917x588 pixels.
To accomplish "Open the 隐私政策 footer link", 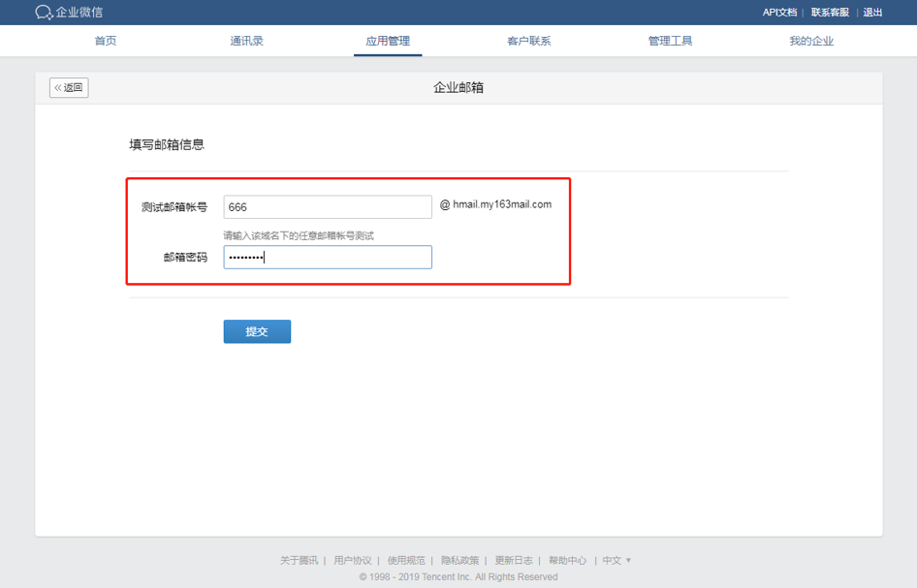I will tap(459, 560).
